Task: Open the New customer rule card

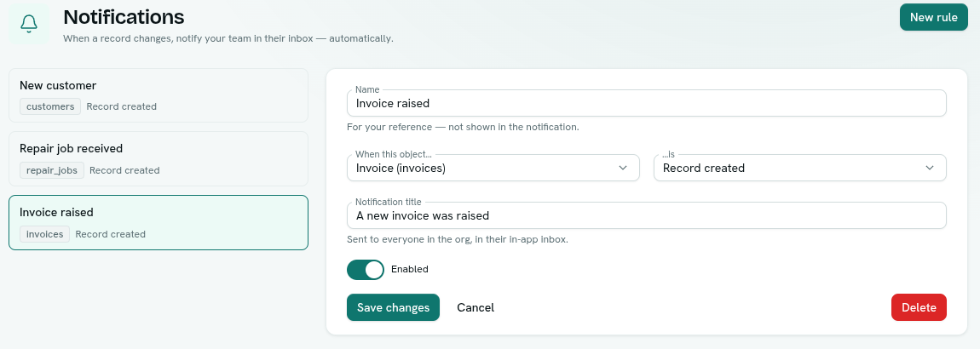Action: pos(159,94)
